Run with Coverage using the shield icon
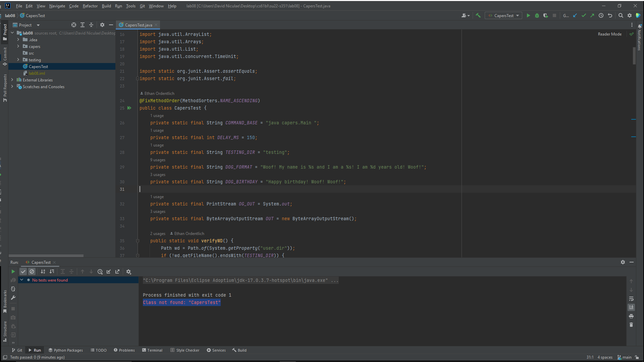Screen dimensions: 644x362 point(546,15)
